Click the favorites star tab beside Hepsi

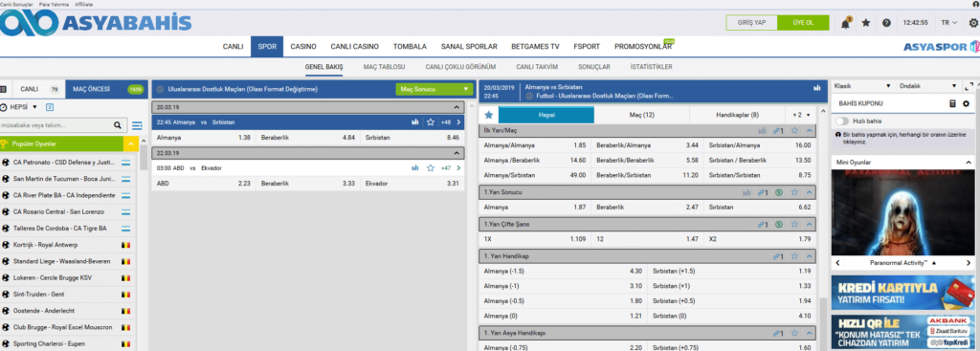point(489,115)
